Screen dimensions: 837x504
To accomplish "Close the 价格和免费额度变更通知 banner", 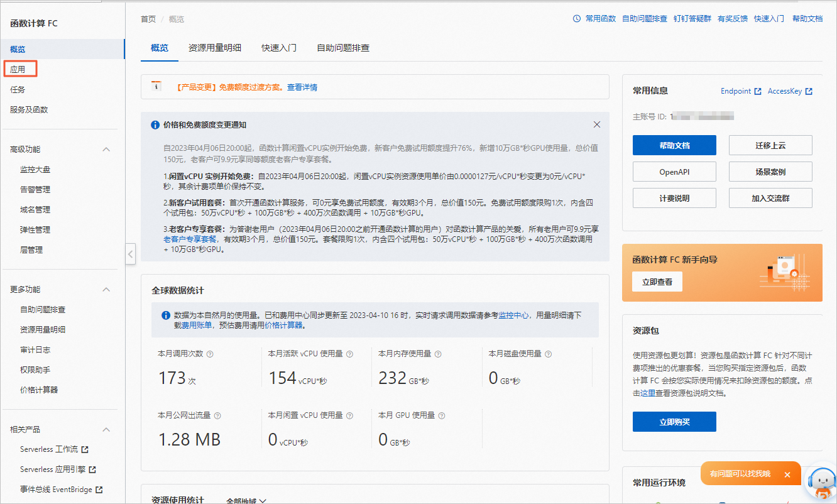I will [597, 125].
